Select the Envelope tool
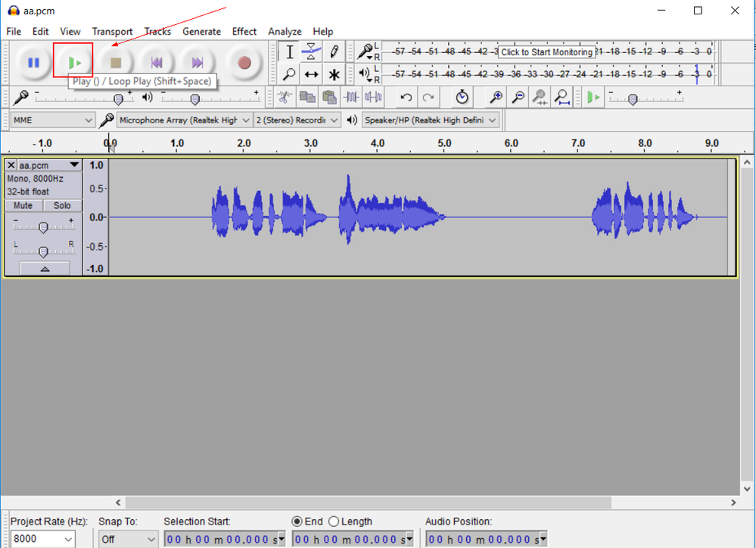756x548 pixels. [311, 51]
